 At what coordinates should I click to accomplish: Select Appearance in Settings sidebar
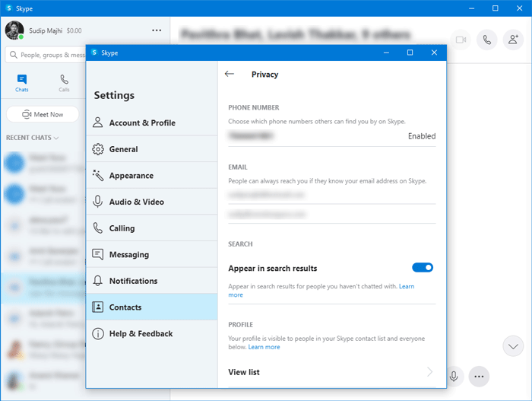click(152, 175)
